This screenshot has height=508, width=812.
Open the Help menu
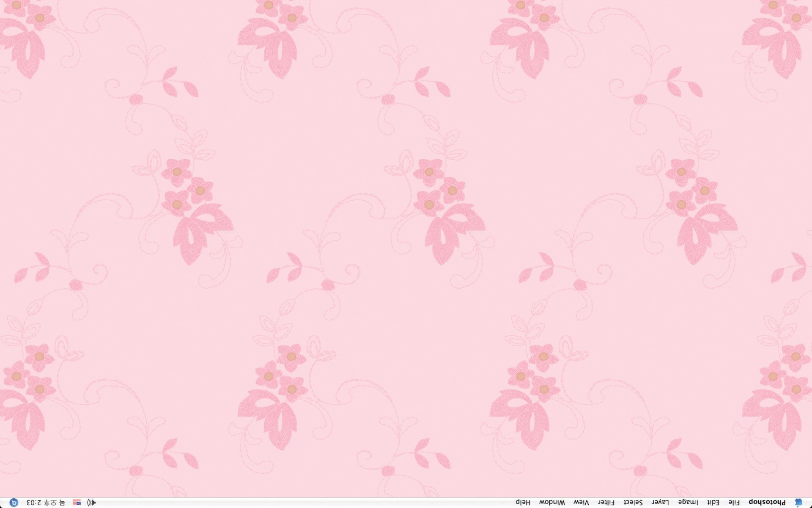click(x=523, y=502)
